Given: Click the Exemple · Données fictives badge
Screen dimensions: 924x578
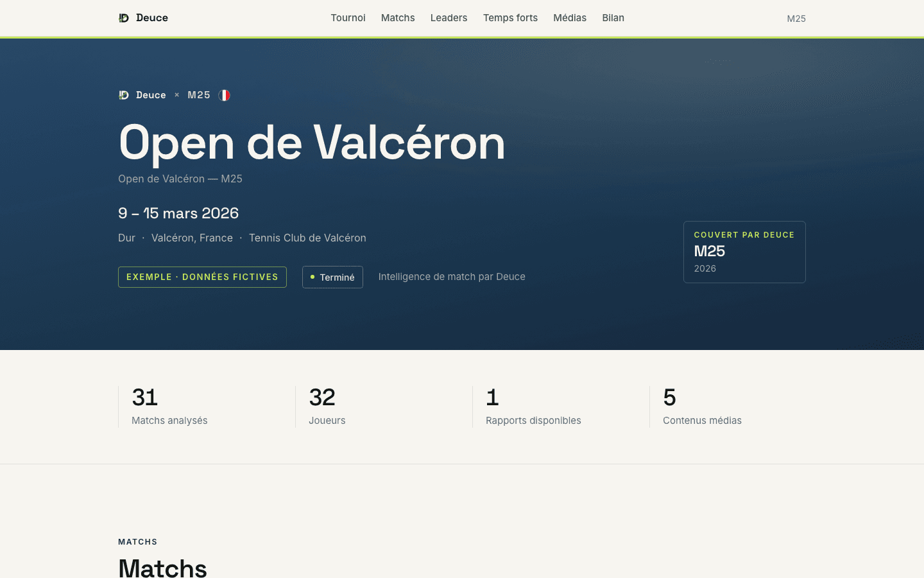Looking at the screenshot, I should pos(202,277).
